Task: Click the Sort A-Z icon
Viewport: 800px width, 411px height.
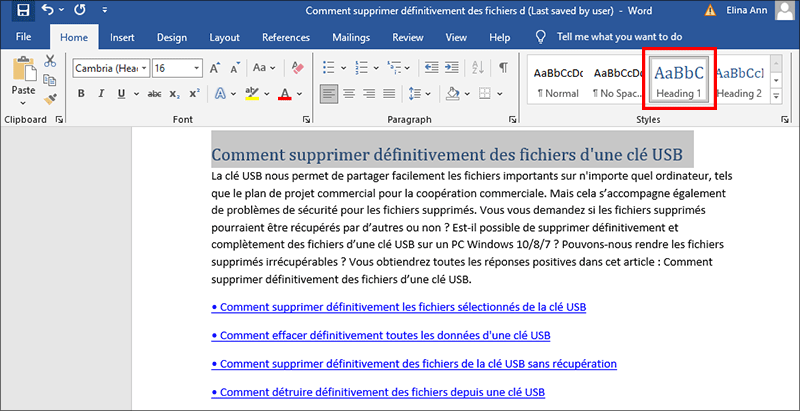Action: tap(478, 67)
